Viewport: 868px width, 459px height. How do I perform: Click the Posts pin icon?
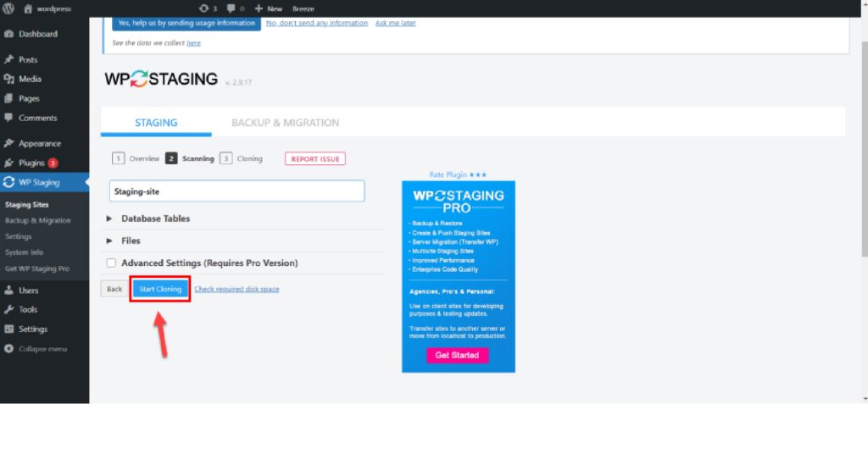coord(8,59)
